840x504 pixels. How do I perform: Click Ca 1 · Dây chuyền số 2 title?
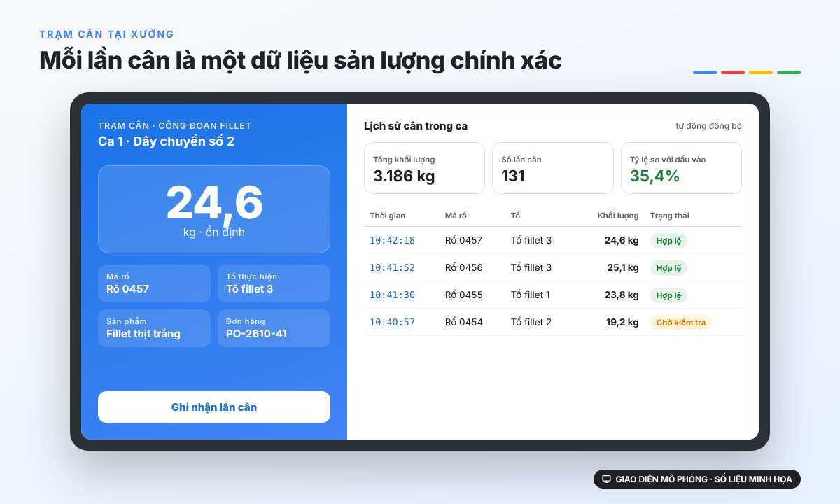tap(166, 141)
